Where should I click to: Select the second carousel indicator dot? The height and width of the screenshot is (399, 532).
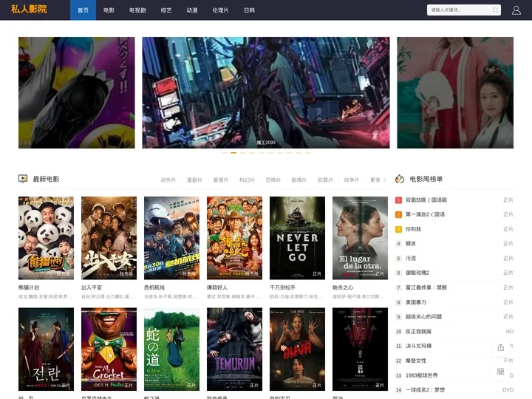(x=233, y=153)
